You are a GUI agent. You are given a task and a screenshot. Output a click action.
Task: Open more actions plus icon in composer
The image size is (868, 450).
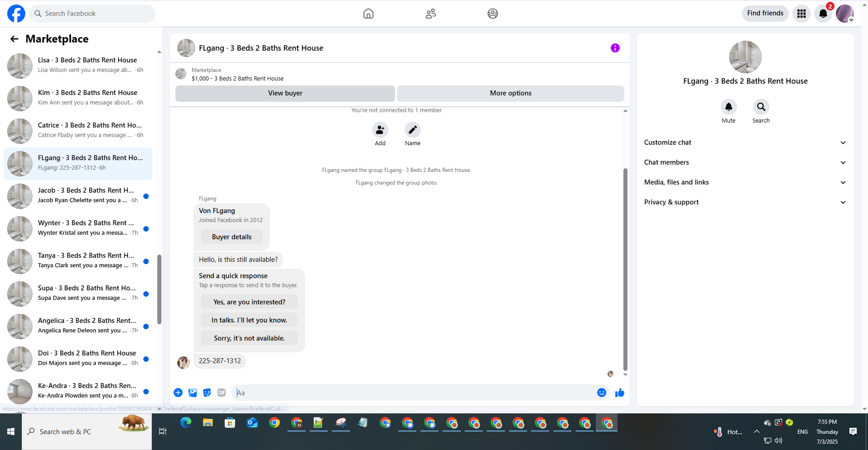click(178, 393)
